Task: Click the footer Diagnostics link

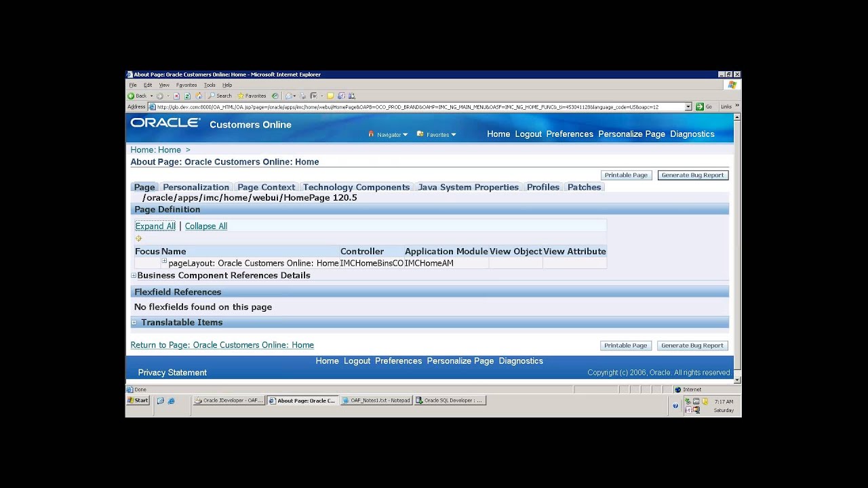Action: pos(521,361)
